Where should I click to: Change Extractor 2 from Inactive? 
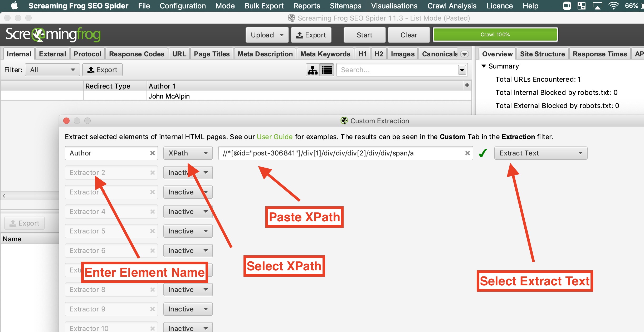188,172
